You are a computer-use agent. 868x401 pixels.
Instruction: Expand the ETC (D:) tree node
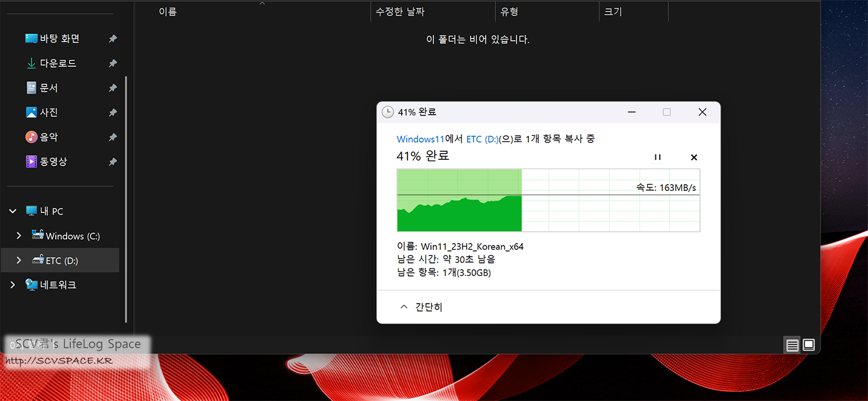pos(19,260)
